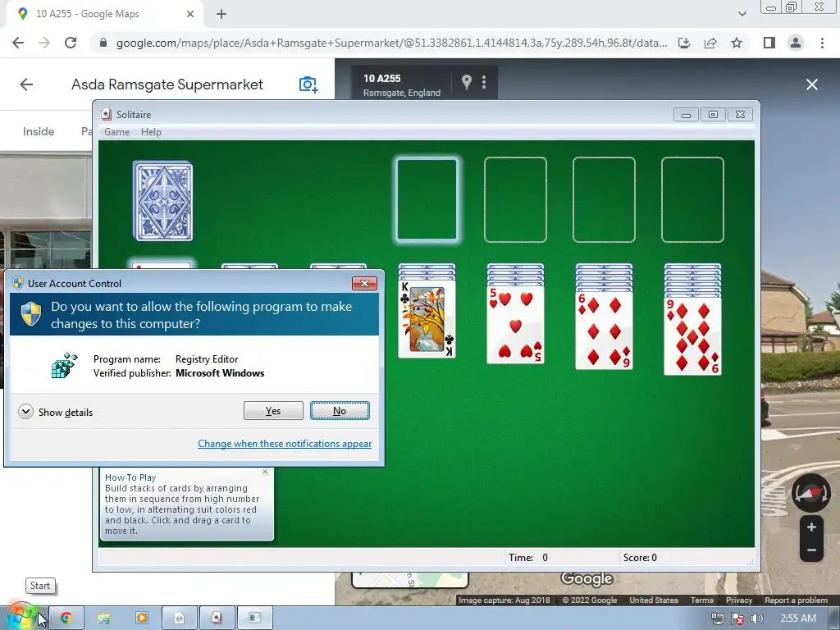Open the Game menu in Solitaire
Viewport: 840px width, 630px height.
tap(116, 132)
